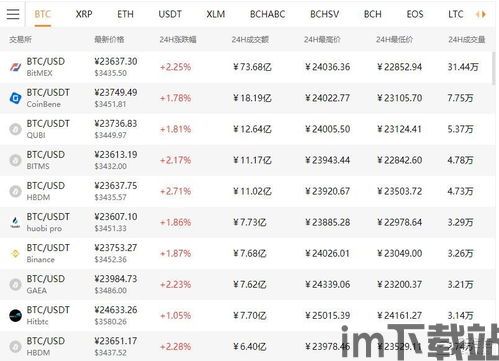Image resolution: width=499 pixels, height=361 pixels.
Task: Switch to the ETH tab
Action: point(125,14)
